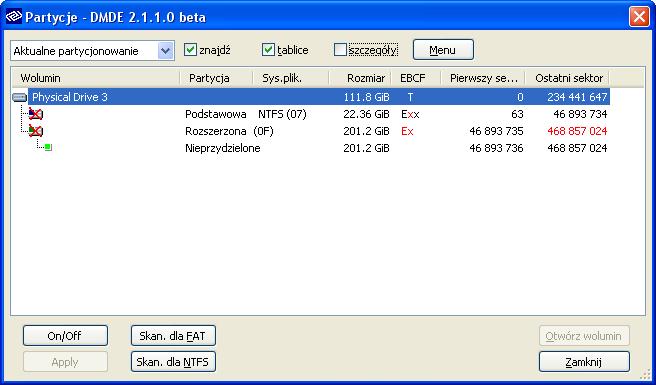Click the (0F) cell of Rozszerzona row
This screenshot has height=385, width=656.
pos(264,131)
